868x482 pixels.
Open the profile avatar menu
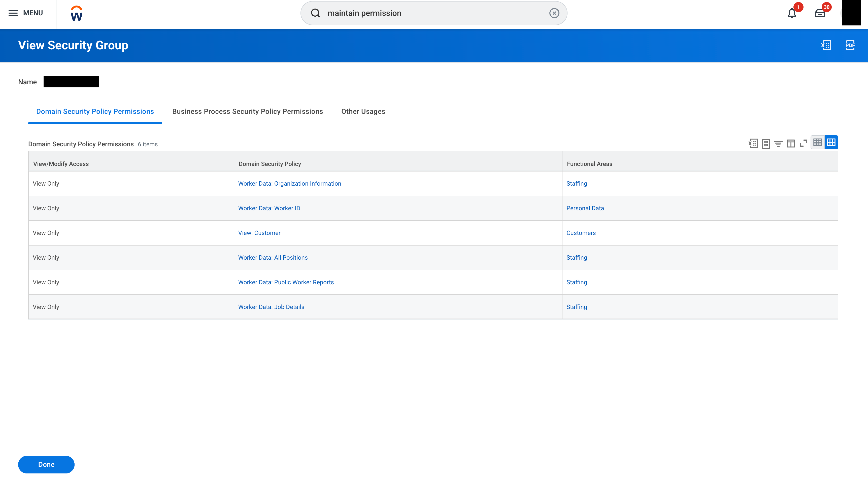[x=851, y=13]
